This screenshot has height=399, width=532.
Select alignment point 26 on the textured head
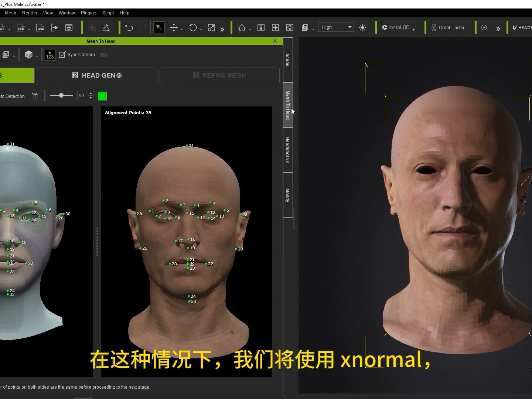point(140,248)
